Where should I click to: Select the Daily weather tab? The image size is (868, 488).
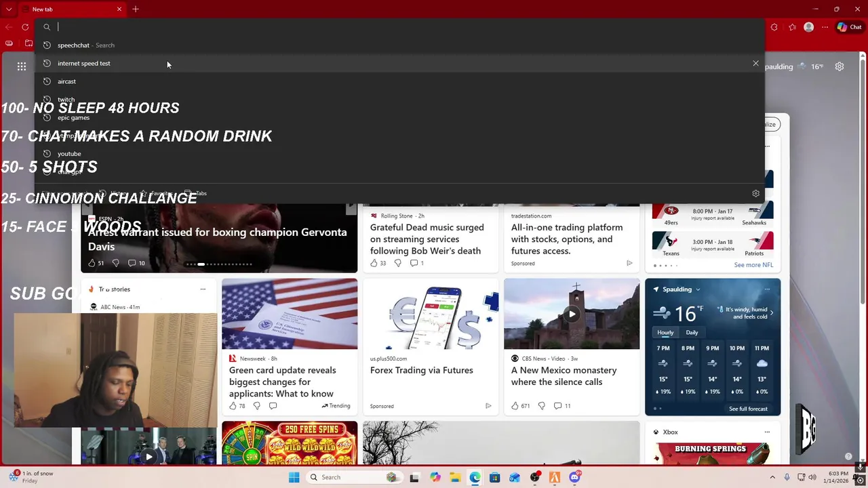pyautogui.click(x=692, y=333)
